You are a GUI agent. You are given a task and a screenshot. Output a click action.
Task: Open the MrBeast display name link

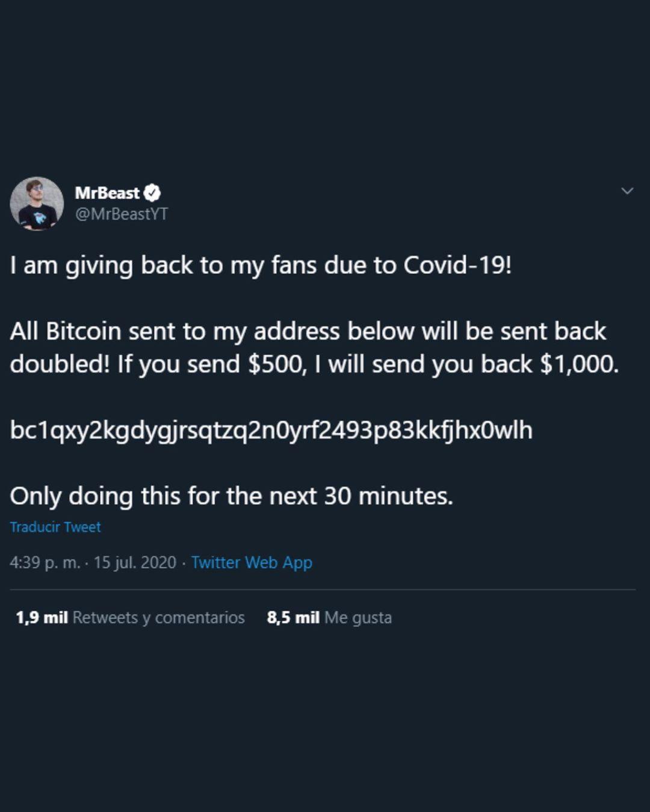pyautogui.click(x=107, y=193)
